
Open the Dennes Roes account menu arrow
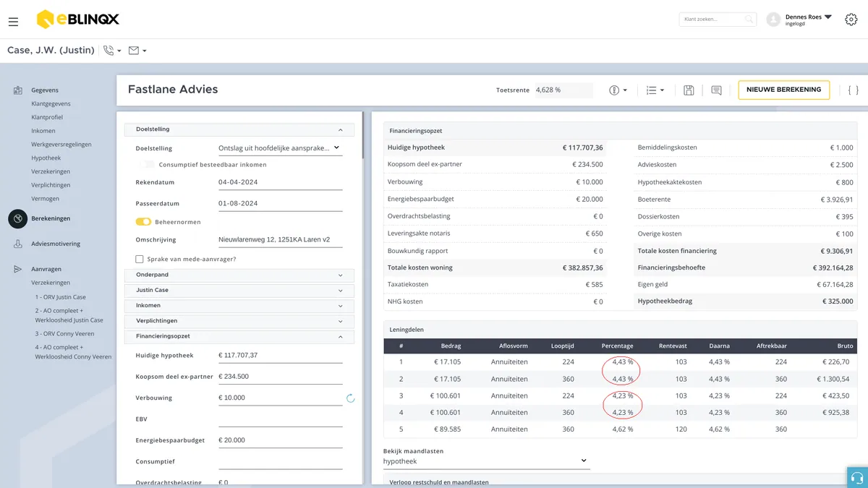[828, 17]
